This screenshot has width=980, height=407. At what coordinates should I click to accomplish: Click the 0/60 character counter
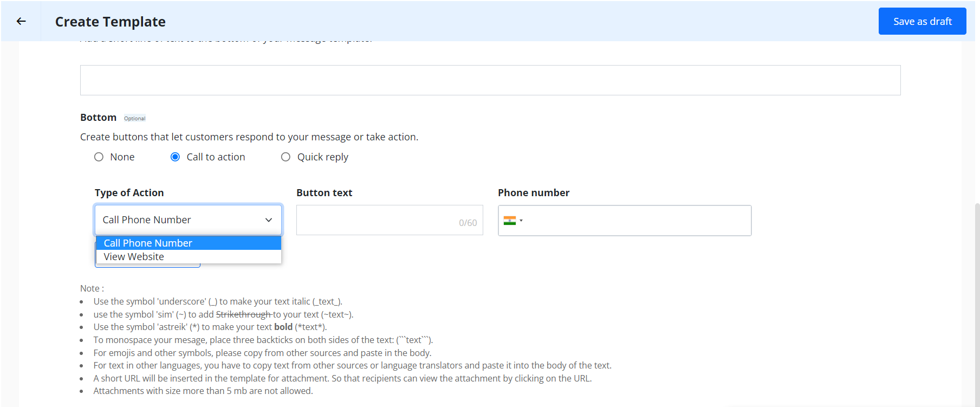click(x=468, y=223)
